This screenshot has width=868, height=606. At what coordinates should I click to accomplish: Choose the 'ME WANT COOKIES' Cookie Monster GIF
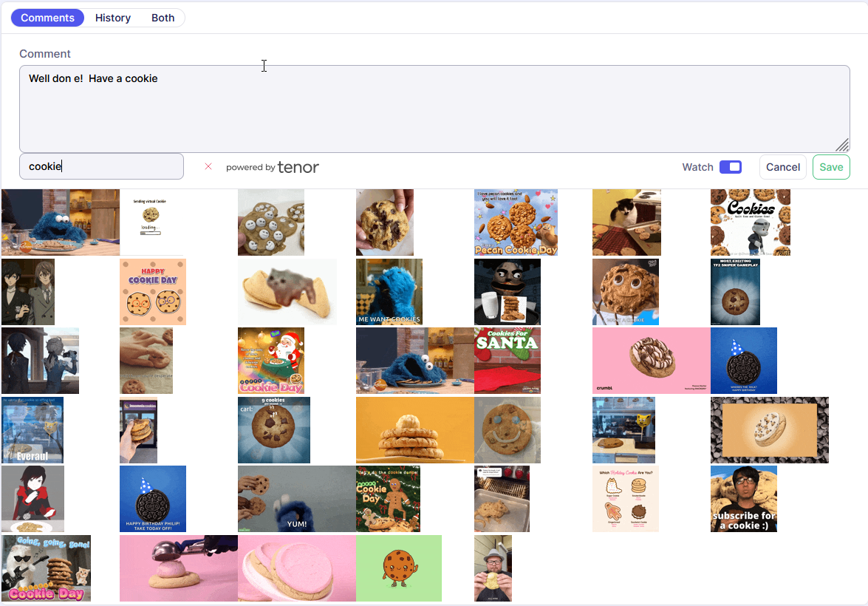(389, 292)
